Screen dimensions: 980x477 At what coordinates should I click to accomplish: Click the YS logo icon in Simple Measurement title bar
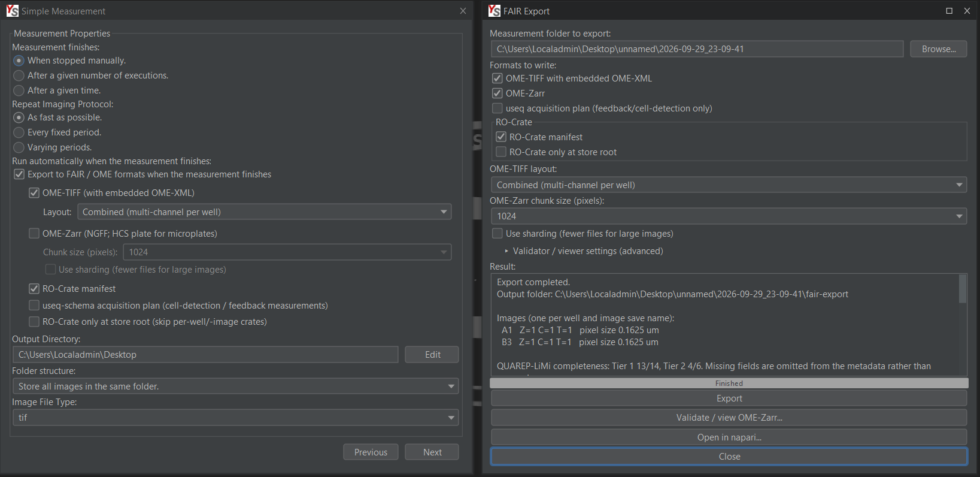click(x=13, y=11)
